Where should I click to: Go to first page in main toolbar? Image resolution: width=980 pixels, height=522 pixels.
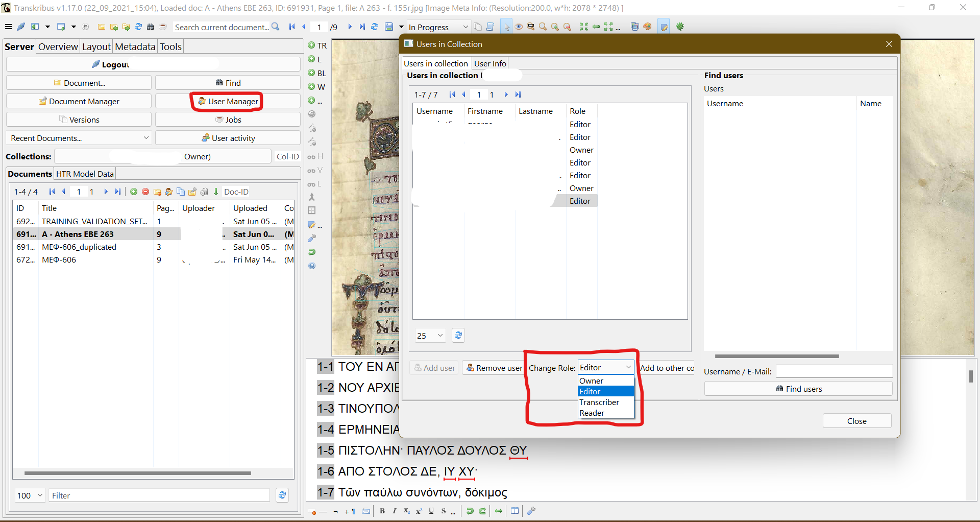point(292,27)
